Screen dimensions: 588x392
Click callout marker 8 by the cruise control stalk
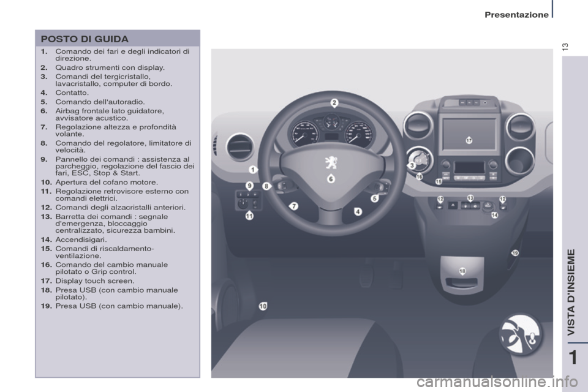[266, 186]
